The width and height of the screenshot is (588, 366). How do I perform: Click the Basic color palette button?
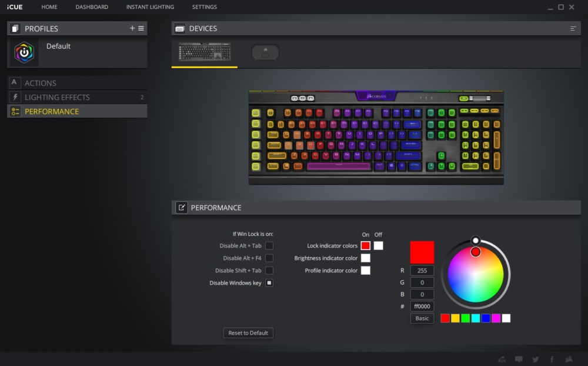[x=422, y=318]
